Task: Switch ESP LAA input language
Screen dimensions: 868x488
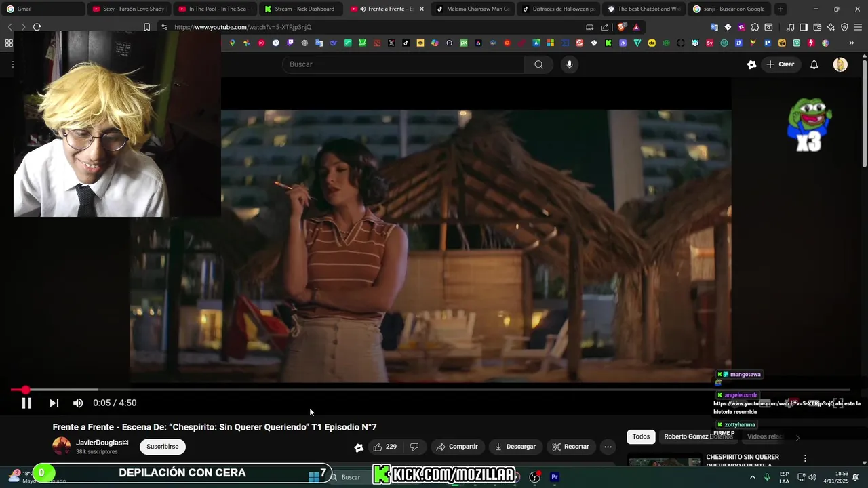Action: click(784, 477)
